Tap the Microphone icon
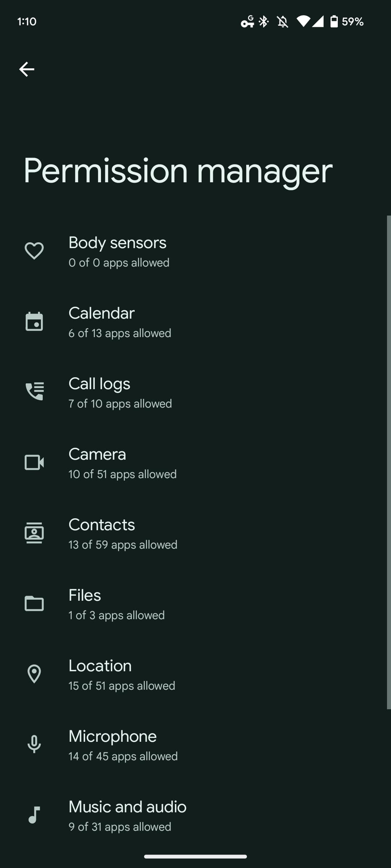The height and width of the screenshot is (868, 391). coord(34,744)
